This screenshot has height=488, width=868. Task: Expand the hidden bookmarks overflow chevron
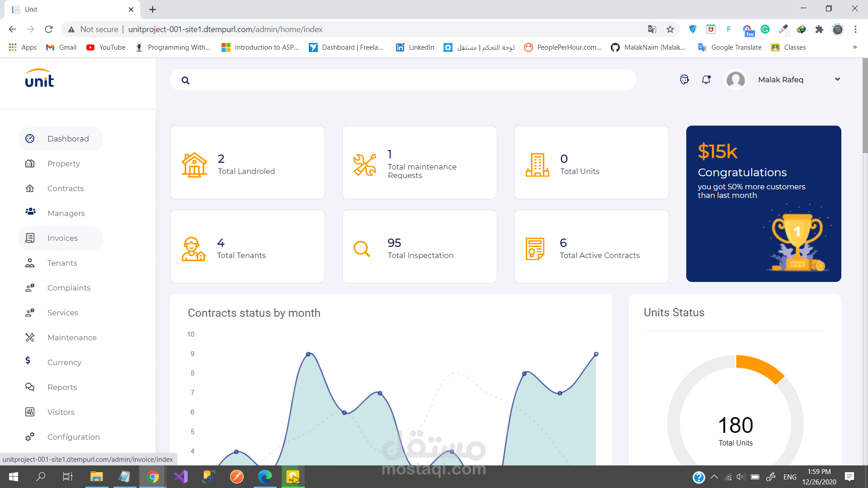click(854, 47)
